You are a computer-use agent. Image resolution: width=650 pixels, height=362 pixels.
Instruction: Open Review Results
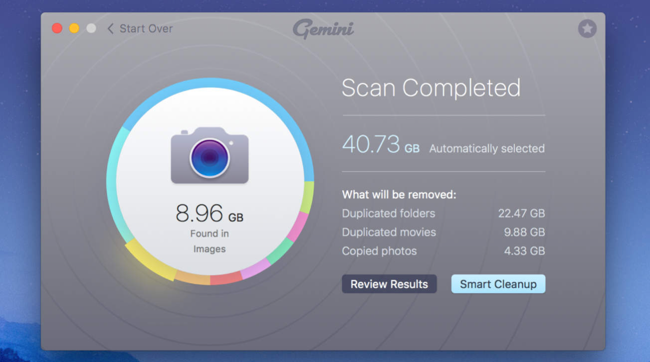pyautogui.click(x=389, y=284)
